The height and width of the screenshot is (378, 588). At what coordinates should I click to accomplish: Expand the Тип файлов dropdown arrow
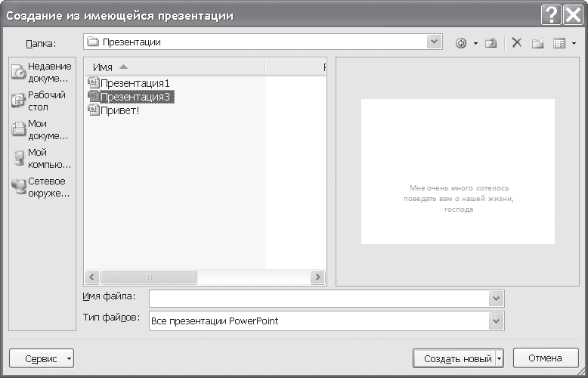click(496, 321)
